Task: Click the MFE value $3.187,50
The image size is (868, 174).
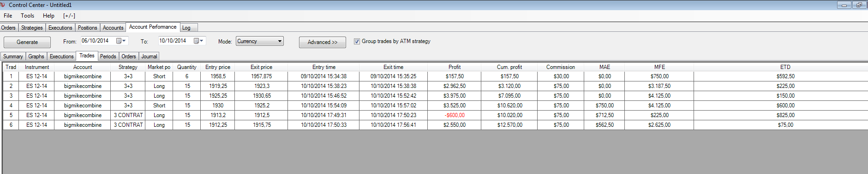Action: pos(659,86)
